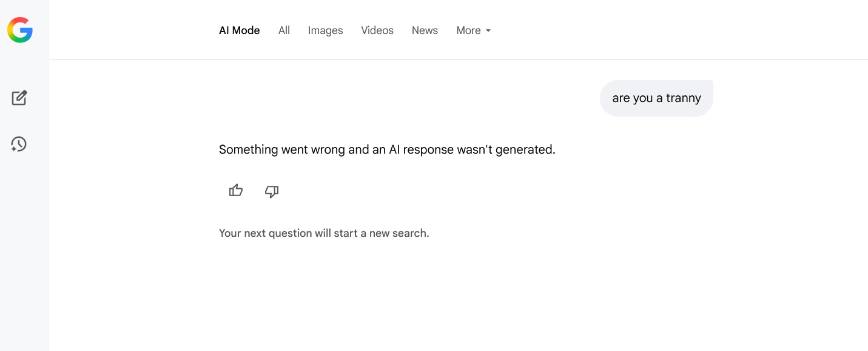Select the AI Mode tab
The height and width of the screenshot is (351, 868).
click(239, 30)
